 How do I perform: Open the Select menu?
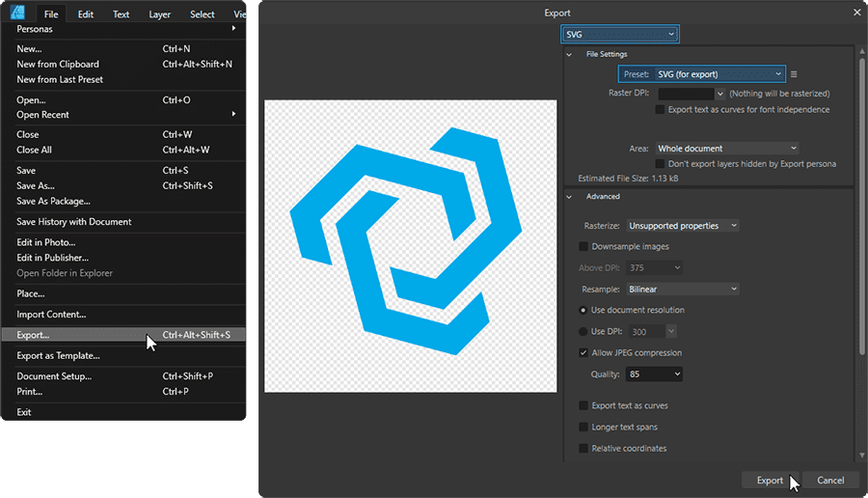[x=203, y=14]
